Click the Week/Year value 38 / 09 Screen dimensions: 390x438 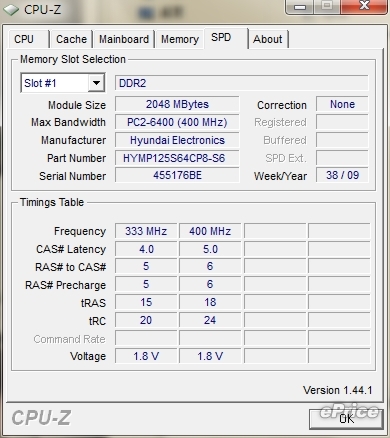[x=342, y=175]
